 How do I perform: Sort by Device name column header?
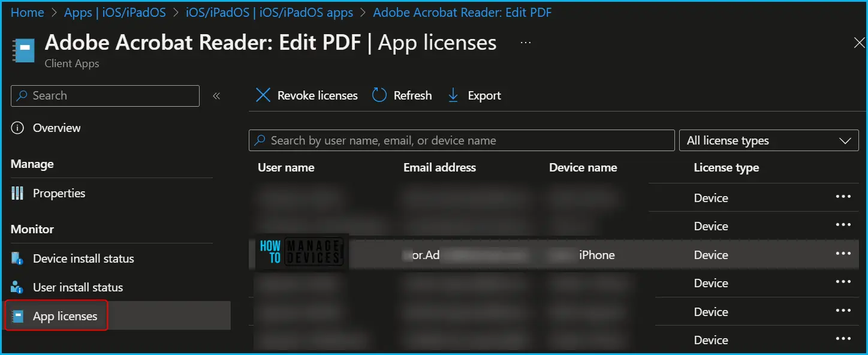[x=583, y=168]
